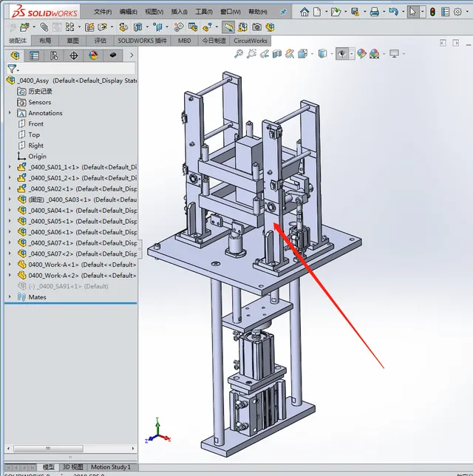Toggle the Hide/Show Items eye icon
Screen dimensions: 473x476
tap(342, 54)
